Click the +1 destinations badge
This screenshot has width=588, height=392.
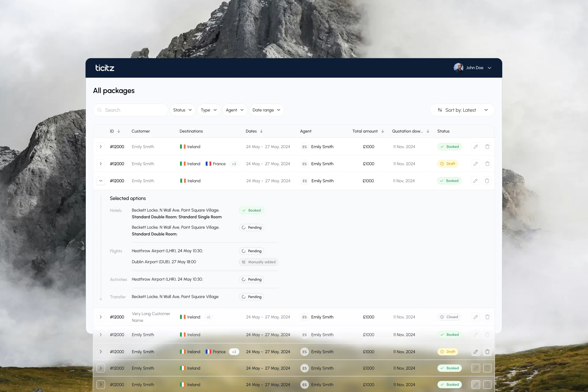point(209,317)
